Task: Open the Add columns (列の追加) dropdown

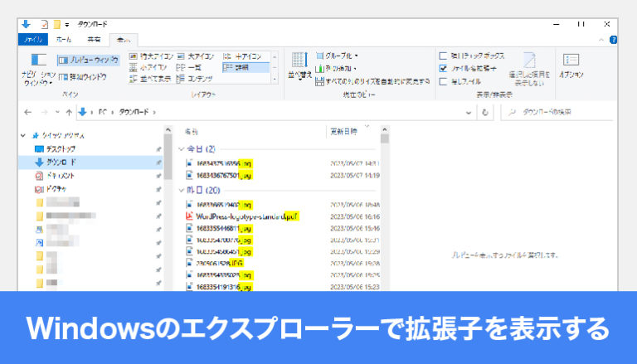Action: 336,68
